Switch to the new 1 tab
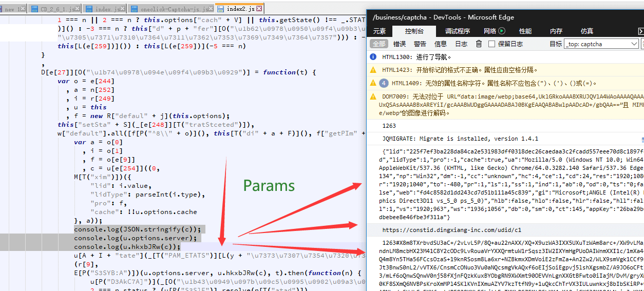644x291 pixels. [12, 9]
